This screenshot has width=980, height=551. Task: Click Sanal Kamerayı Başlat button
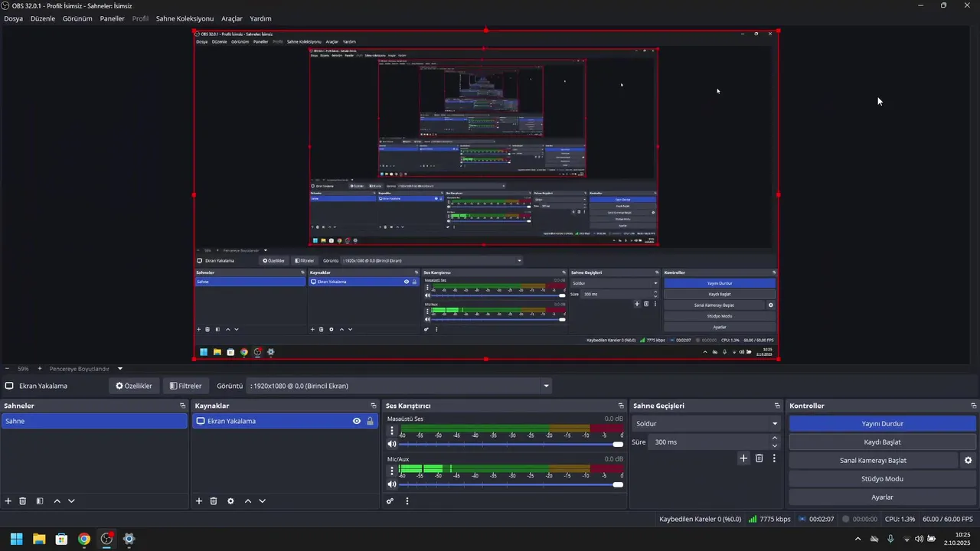pyautogui.click(x=873, y=461)
